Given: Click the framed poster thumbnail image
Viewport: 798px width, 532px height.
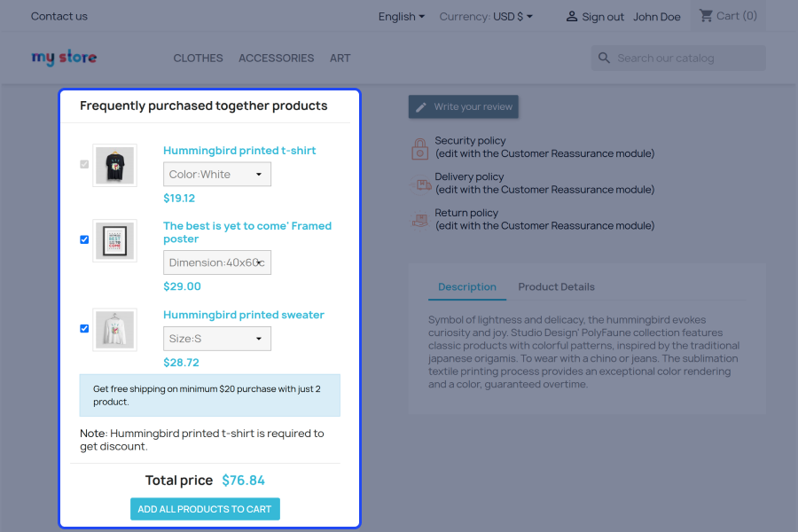Looking at the screenshot, I should coord(115,240).
